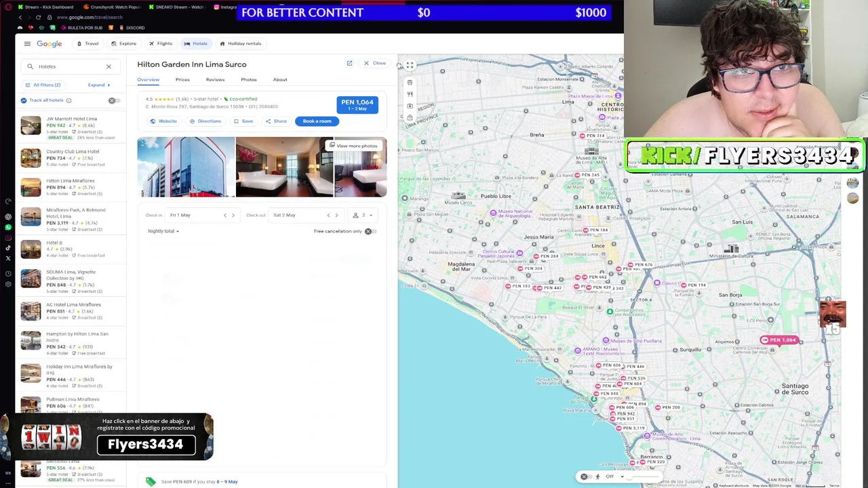The width and height of the screenshot is (868, 488).
Task: Click the 8 – 9 May savings link
Action: point(227,482)
